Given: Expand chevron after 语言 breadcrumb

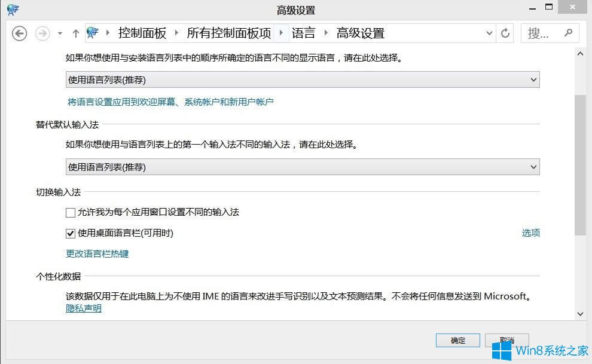Looking at the screenshot, I should (x=326, y=33).
